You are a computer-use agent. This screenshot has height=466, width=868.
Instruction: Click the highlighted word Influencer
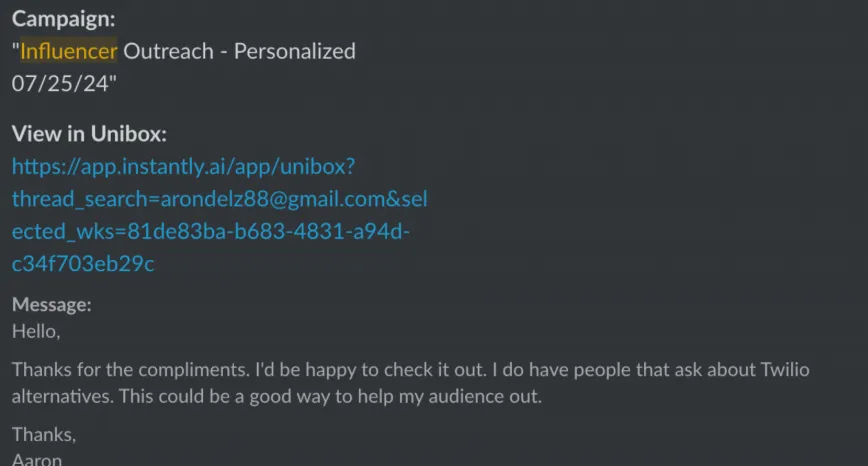point(69,51)
